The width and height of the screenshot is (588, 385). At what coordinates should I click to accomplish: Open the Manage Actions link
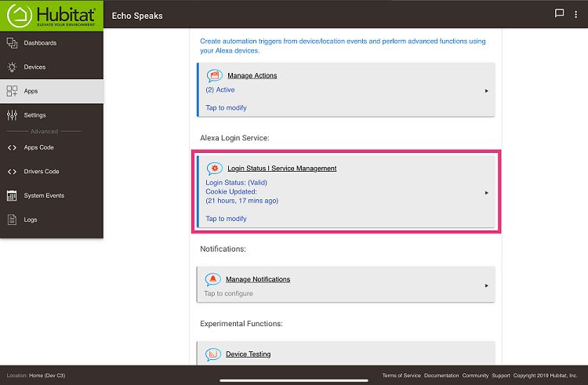point(252,76)
